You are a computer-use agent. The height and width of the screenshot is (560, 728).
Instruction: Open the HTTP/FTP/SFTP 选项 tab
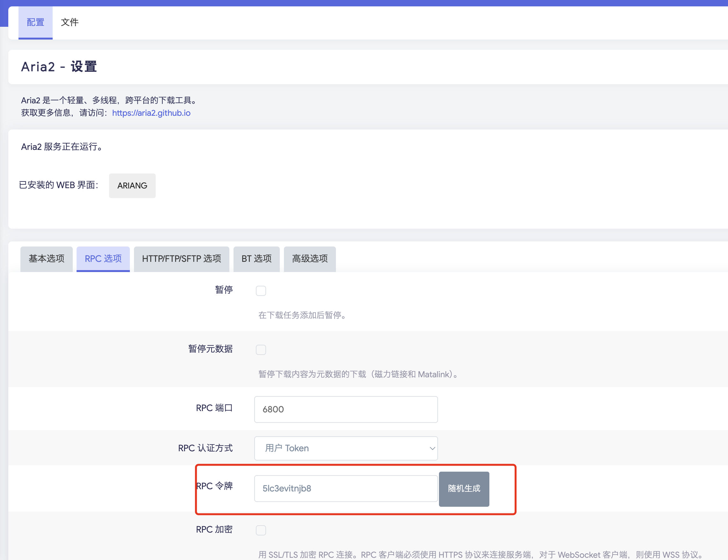coord(181,259)
